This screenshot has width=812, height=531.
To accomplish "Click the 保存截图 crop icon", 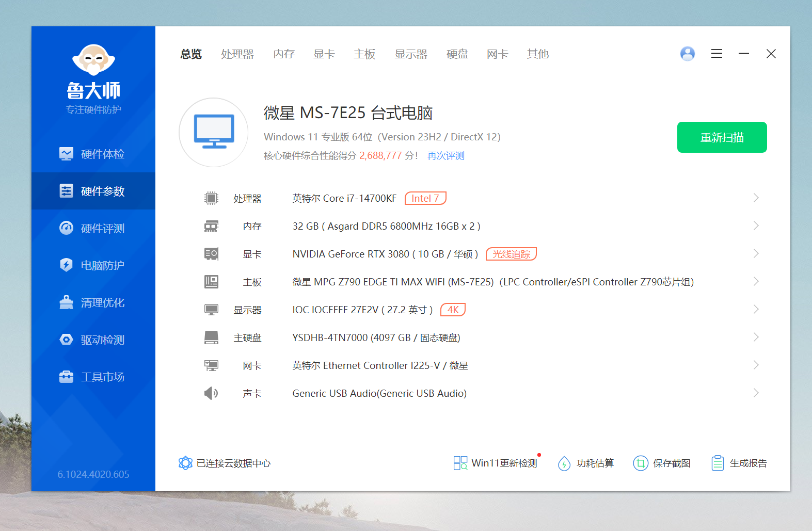I will pos(641,463).
